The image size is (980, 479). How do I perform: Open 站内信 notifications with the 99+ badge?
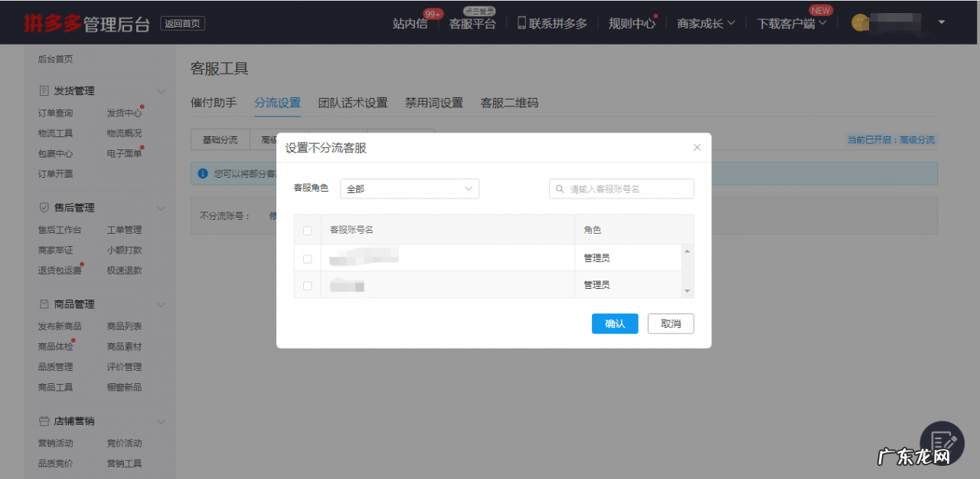pyautogui.click(x=410, y=22)
